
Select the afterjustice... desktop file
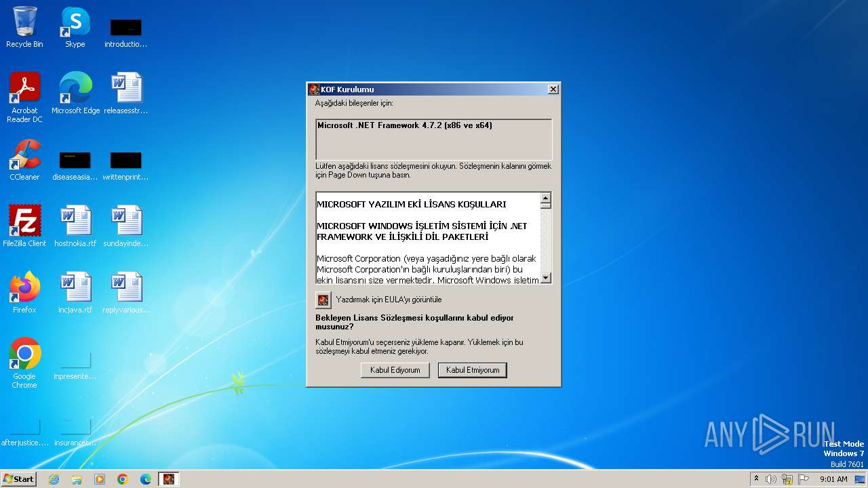pyautogui.click(x=24, y=432)
